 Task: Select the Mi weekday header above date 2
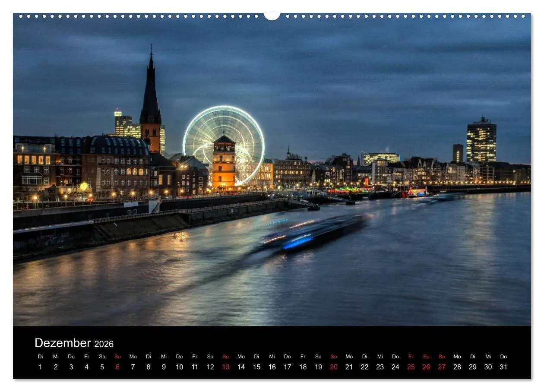tap(56, 357)
